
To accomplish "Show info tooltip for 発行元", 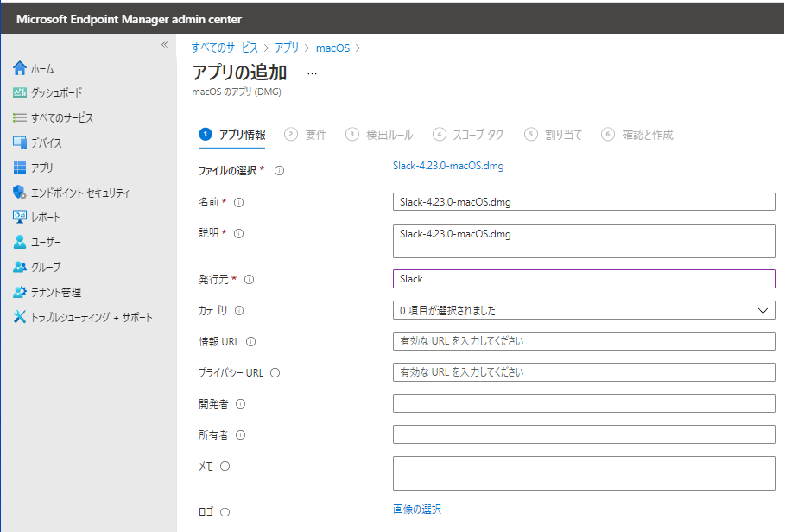I will pyautogui.click(x=249, y=280).
